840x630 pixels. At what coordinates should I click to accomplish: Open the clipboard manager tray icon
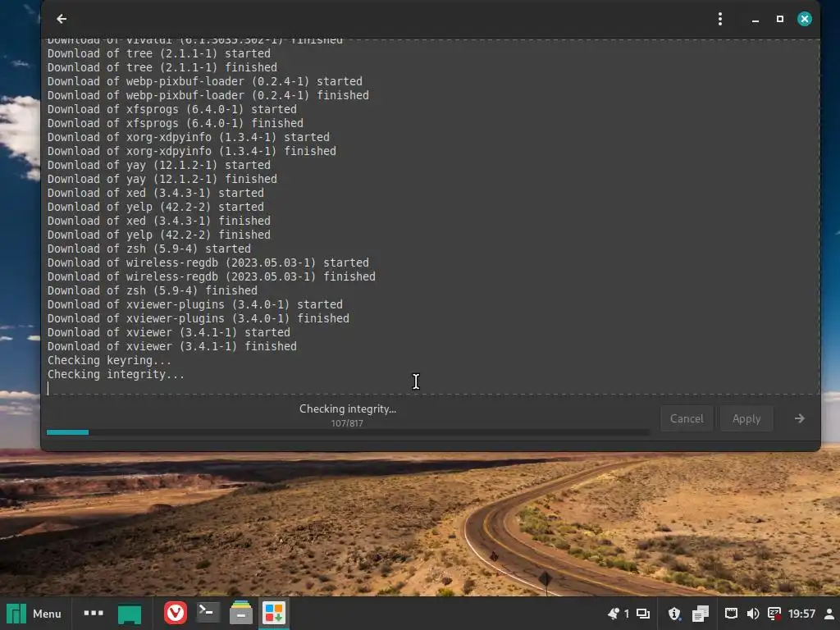pyautogui.click(x=701, y=614)
